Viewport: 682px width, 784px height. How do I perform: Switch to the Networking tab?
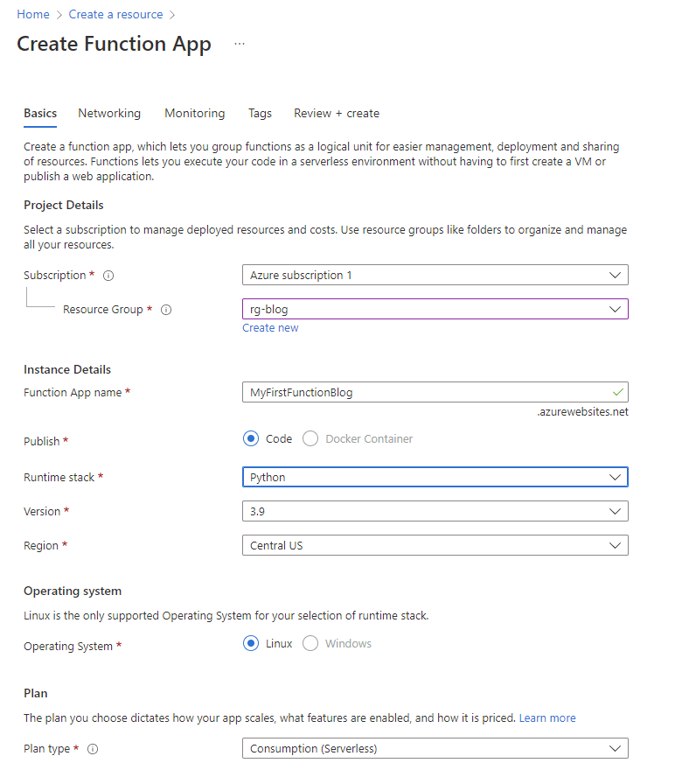click(x=108, y=113)
